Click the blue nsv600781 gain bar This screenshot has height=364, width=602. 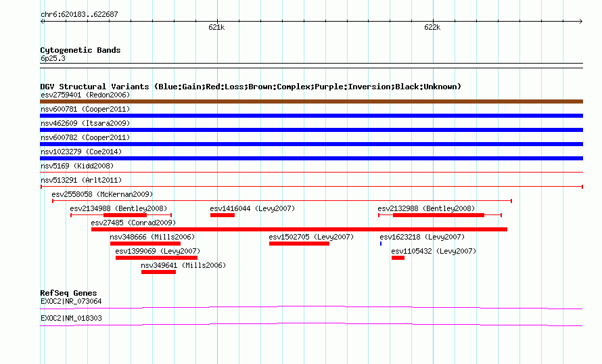pyautogui.click(x=311, y=116)
